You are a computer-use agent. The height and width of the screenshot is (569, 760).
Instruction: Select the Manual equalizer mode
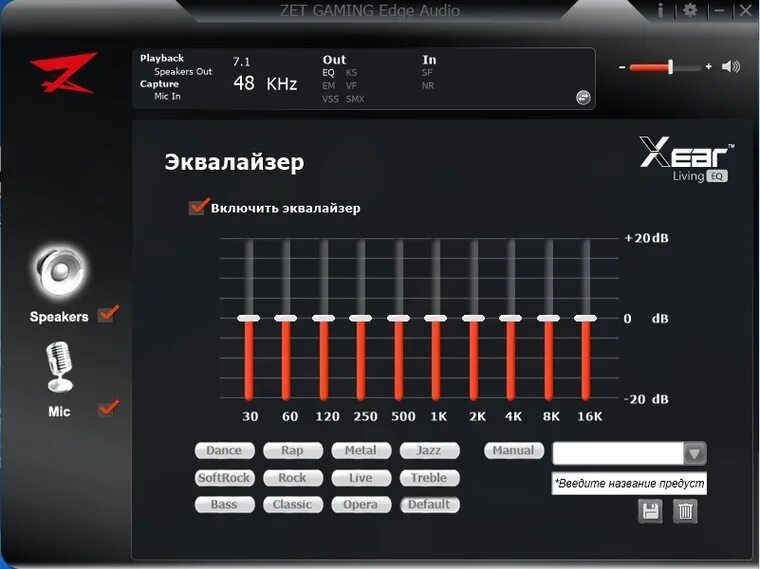click(514, 450)
